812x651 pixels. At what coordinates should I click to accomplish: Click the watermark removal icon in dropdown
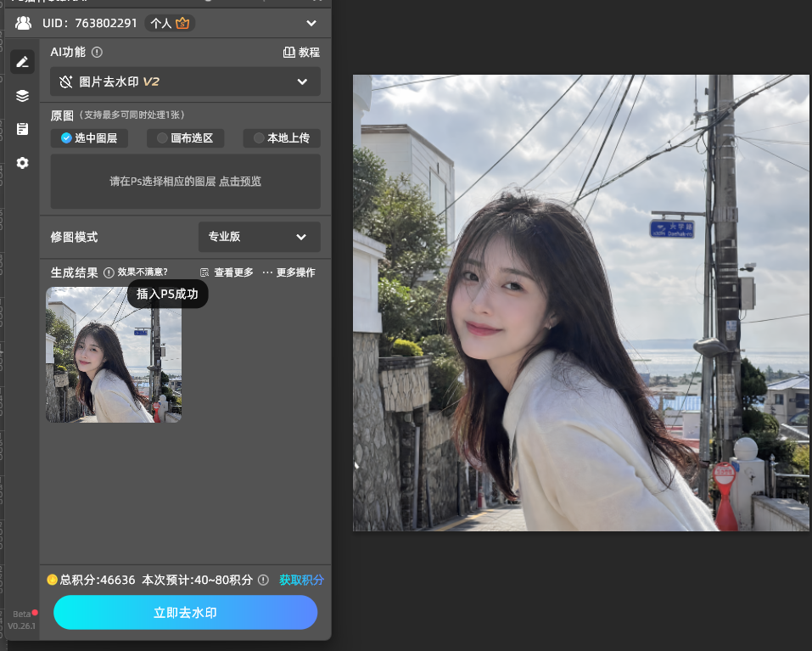point(66,81)
